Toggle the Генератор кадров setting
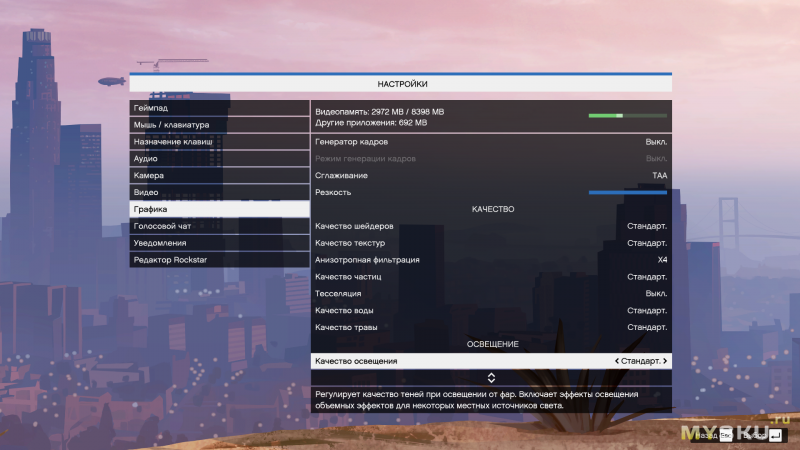The image size is (800, 450). pyautogui.click(x=490, y=142)
